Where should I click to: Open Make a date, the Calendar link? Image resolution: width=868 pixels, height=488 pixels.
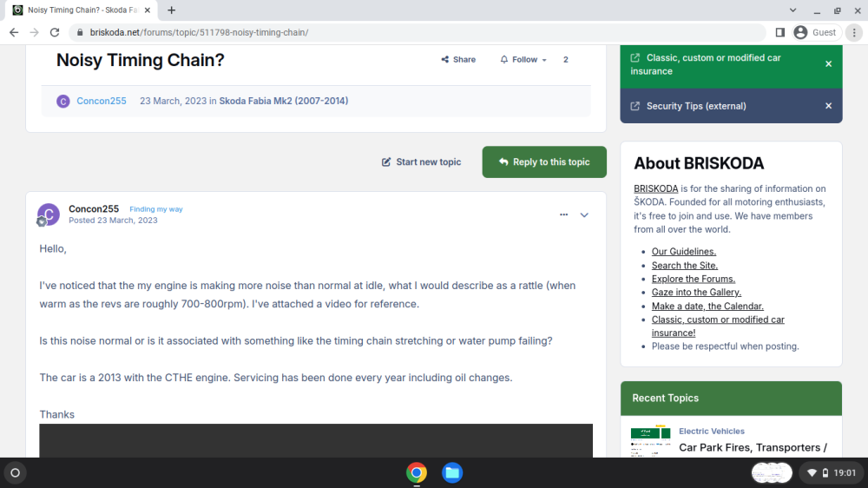(x=707, y=306)
